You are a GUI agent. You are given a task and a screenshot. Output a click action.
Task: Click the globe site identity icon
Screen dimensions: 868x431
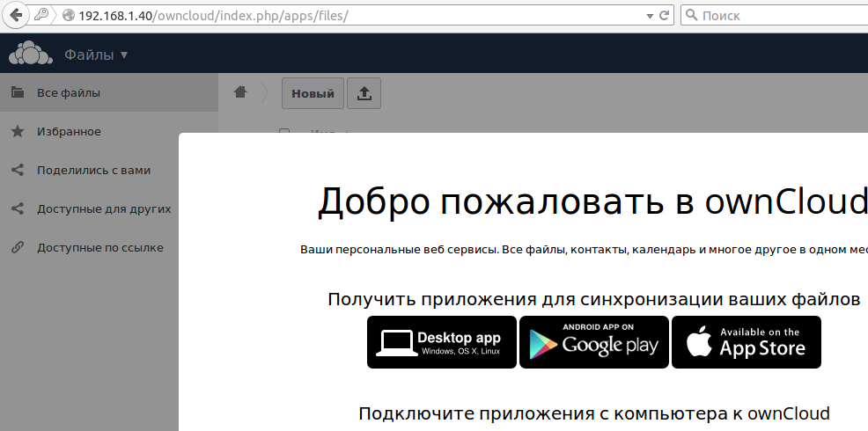click(69, 16)
